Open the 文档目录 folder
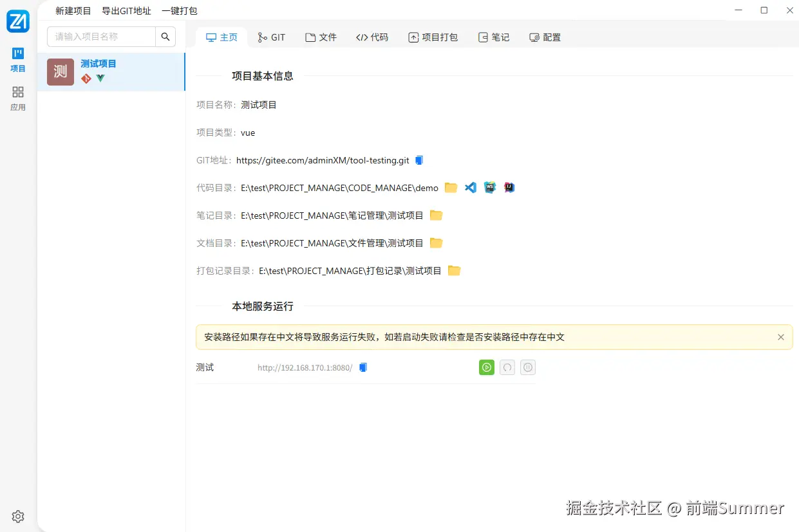799x532 pixels. [435, 243]
